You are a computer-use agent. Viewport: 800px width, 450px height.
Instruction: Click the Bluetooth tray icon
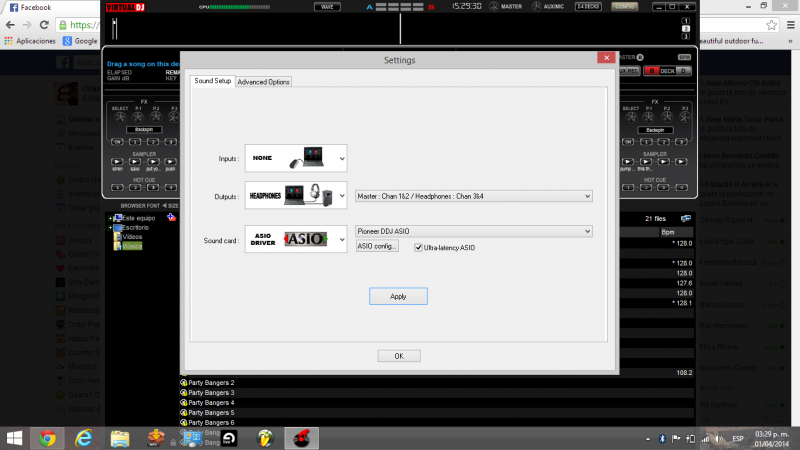pyautogui.click(x=662, y=438)
